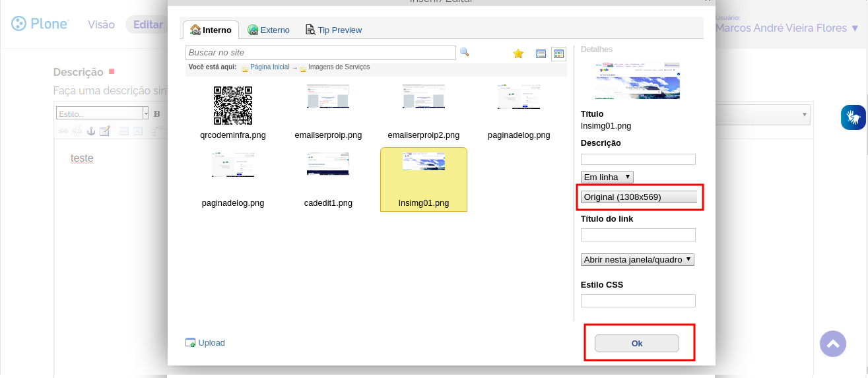The height and width of the screenshot is (378, 868).
Task: Click the Plone logo
Action: point(40,24)
